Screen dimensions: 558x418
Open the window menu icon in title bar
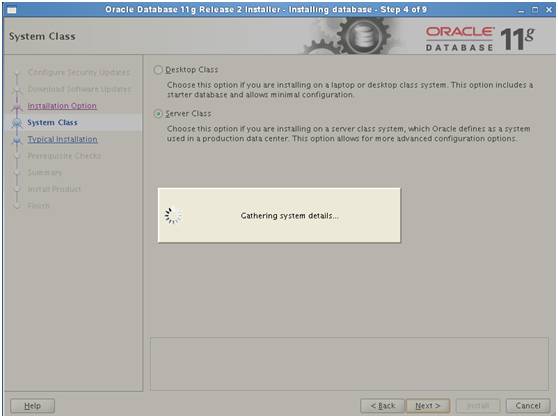click(12, 10)
